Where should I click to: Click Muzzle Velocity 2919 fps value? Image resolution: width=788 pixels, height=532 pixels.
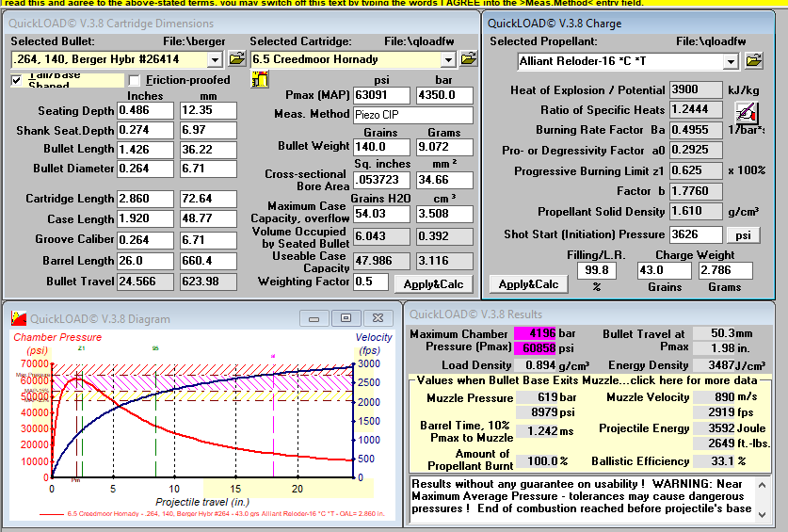pos(715,412)
